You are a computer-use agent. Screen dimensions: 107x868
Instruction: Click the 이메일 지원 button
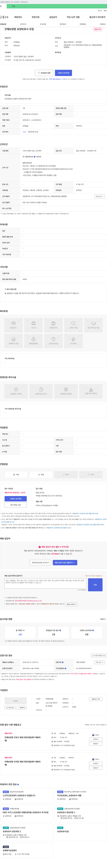pos(15,505)
